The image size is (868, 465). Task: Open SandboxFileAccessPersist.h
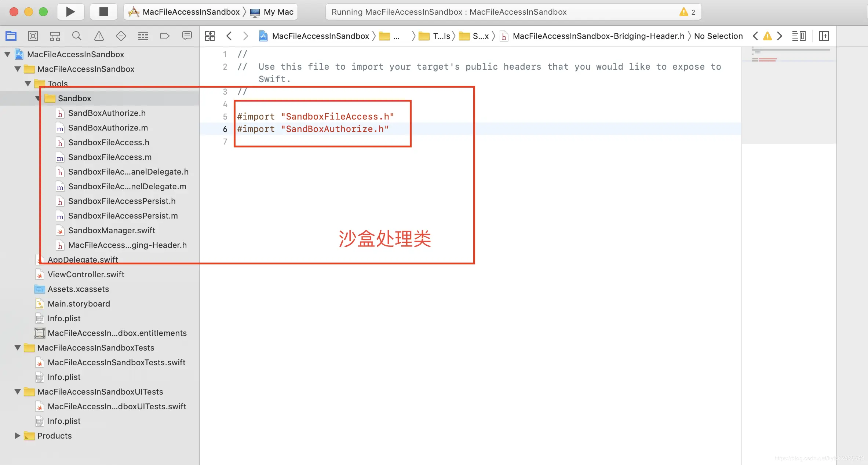(122, 201)
